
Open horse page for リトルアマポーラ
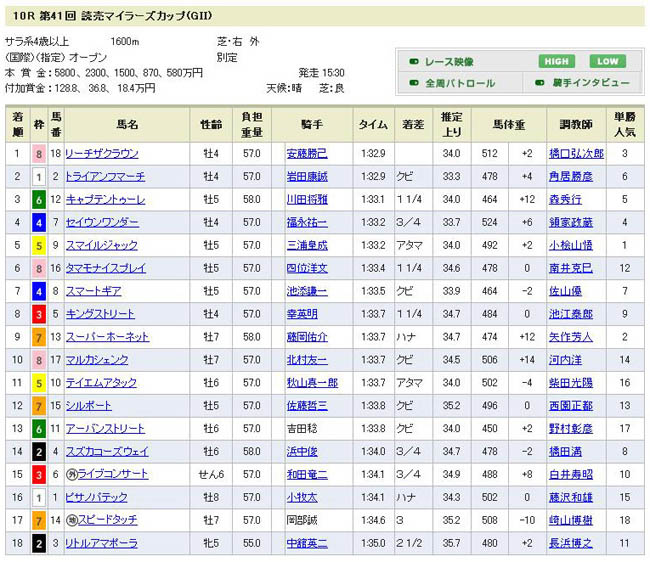[x=102, y=542]
